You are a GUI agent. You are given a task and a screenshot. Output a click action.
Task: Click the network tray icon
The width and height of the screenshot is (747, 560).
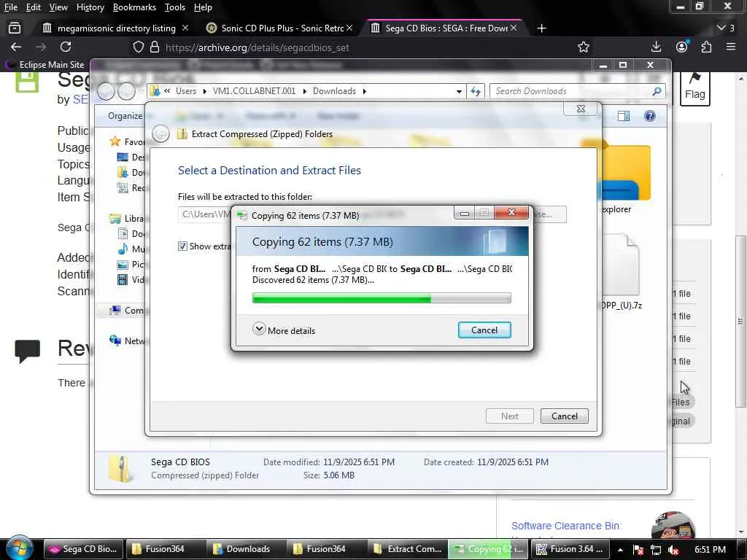656,549
